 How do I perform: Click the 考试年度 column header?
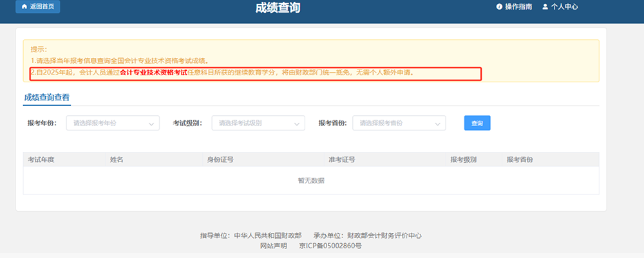point(41,159)
